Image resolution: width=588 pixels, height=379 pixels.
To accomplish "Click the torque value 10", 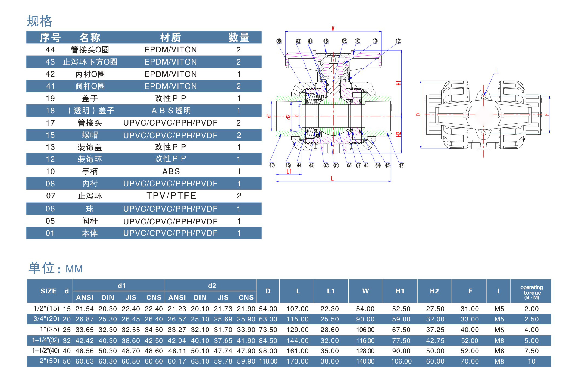I will tap(531, 361).
